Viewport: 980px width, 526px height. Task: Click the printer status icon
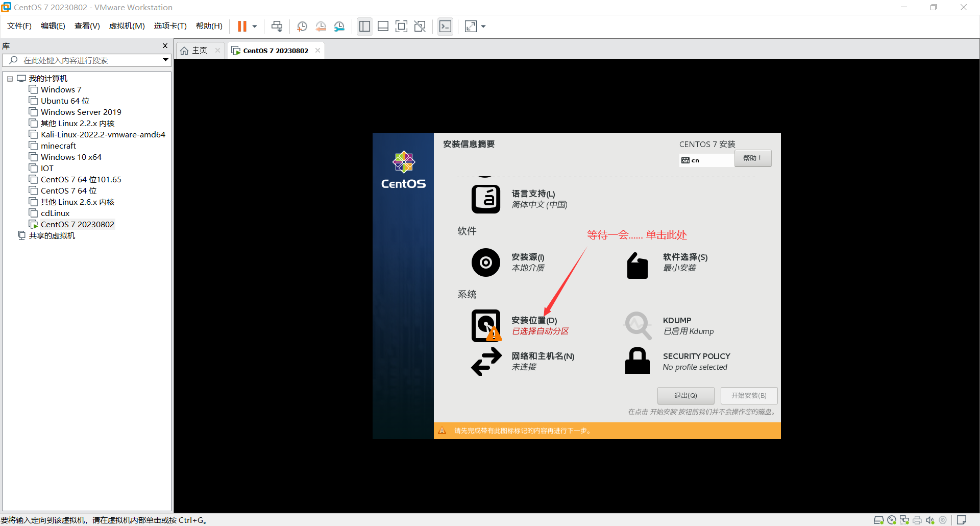point(917,520)
